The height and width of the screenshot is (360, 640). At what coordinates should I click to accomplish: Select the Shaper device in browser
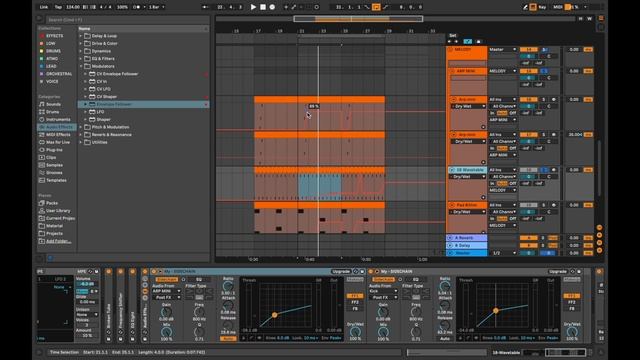103,120
